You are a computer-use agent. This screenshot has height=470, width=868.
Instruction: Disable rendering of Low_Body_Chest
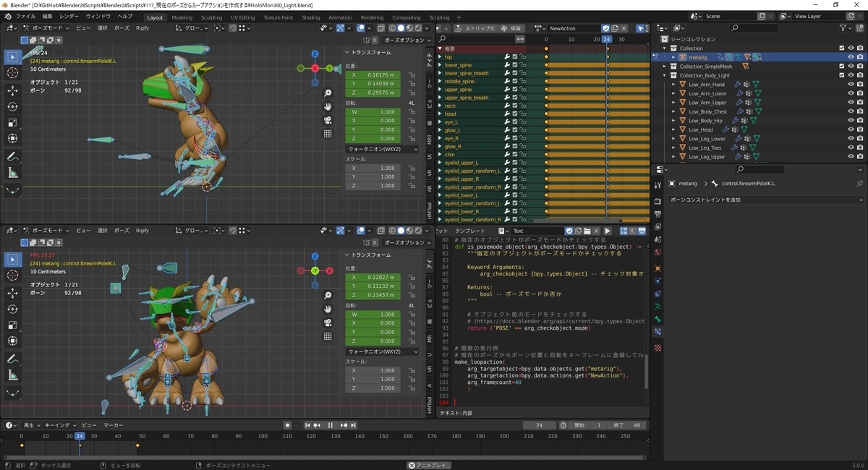click(x=859, y=111)
